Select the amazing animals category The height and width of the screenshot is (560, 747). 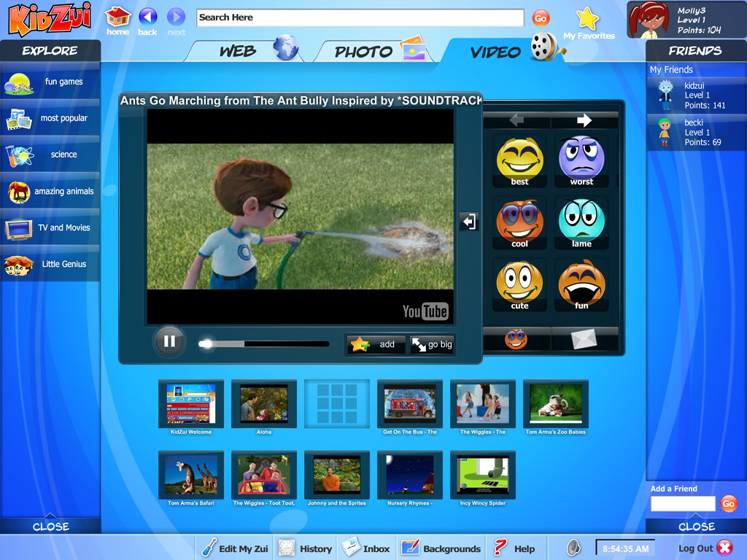[50, 192]
